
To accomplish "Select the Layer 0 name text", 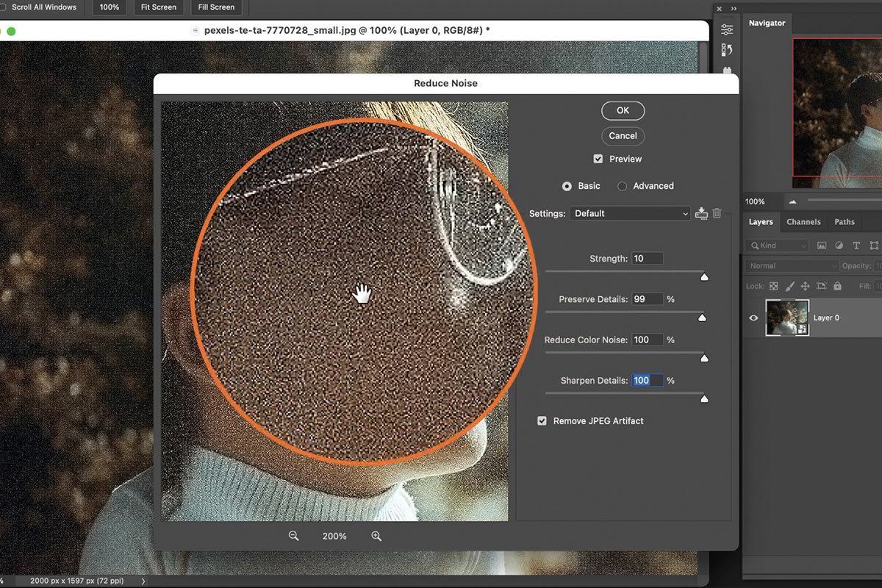I will [826, 318].
